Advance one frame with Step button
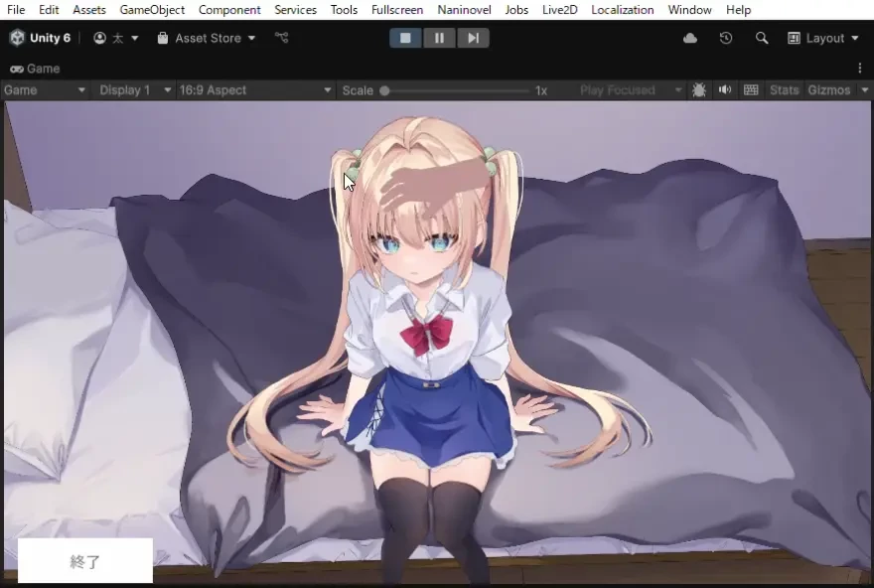The image size is (874, 588). 473,38
